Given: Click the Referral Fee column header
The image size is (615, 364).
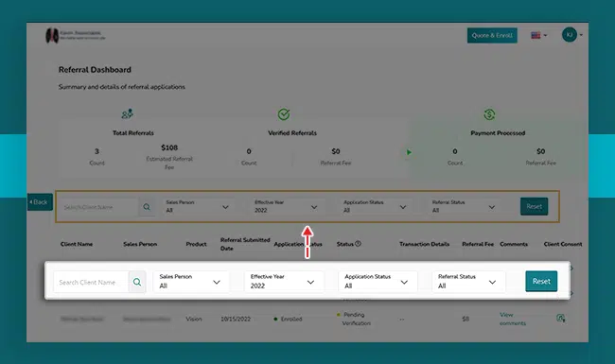Looking at the screenshot, I should tap(478, 244).
